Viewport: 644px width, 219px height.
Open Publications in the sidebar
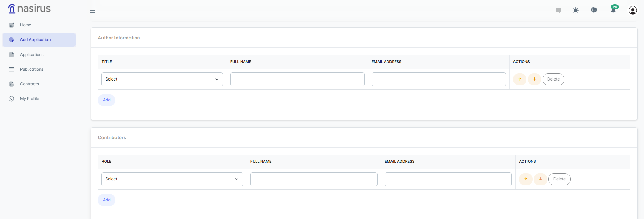click(31, 69)
